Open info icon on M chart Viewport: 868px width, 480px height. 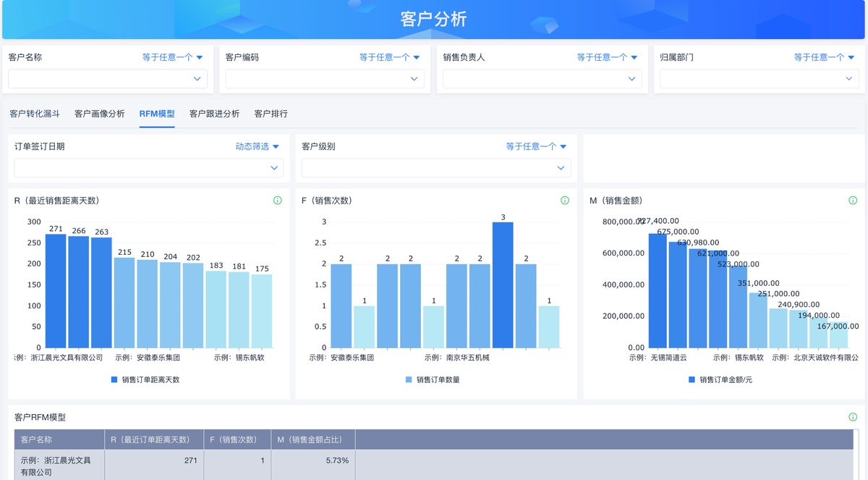[x=853, y=201]
